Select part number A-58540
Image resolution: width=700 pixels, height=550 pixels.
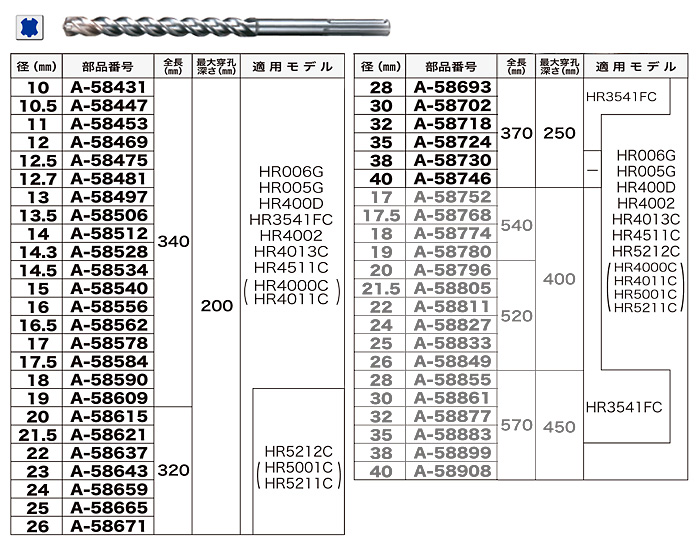pyautogui.click(x=109, y=288)
